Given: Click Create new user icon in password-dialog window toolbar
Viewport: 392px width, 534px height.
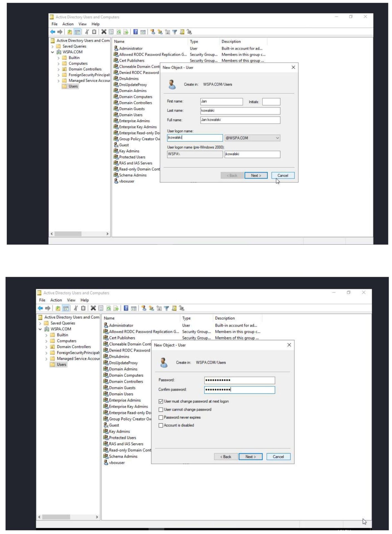Looking at the screenshot, I should click(144, 308).
